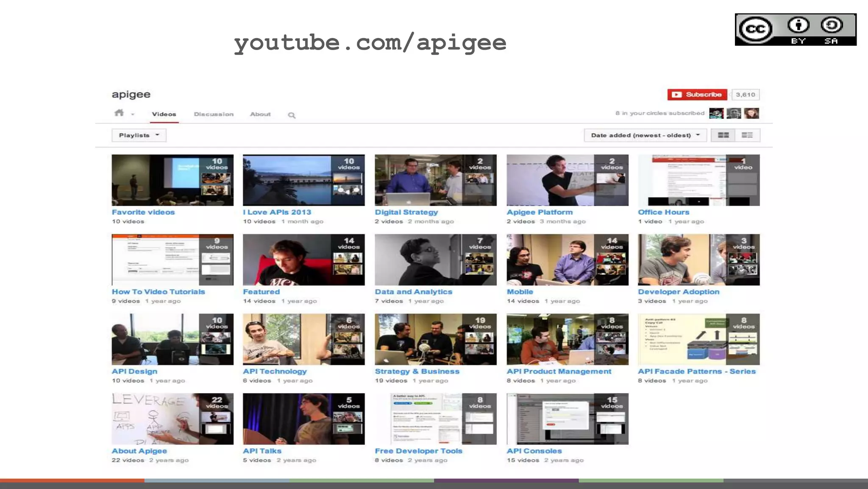Screen dimensions: 868x489
Task: Open the Mobile playlist link
Action: (x=520, y=292)
